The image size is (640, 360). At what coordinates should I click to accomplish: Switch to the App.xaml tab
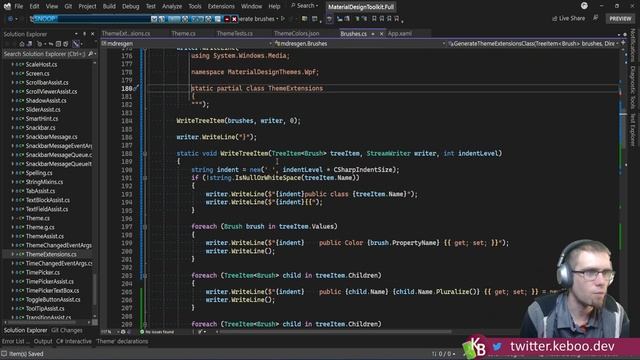(x=400, y=33)
